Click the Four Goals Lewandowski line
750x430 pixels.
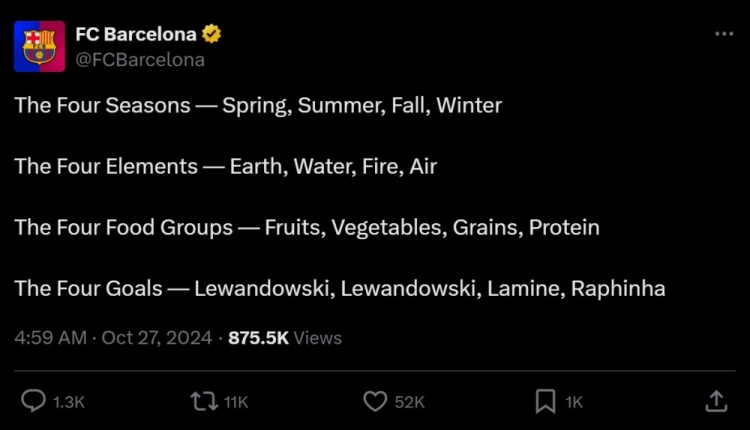pos(340,288)
